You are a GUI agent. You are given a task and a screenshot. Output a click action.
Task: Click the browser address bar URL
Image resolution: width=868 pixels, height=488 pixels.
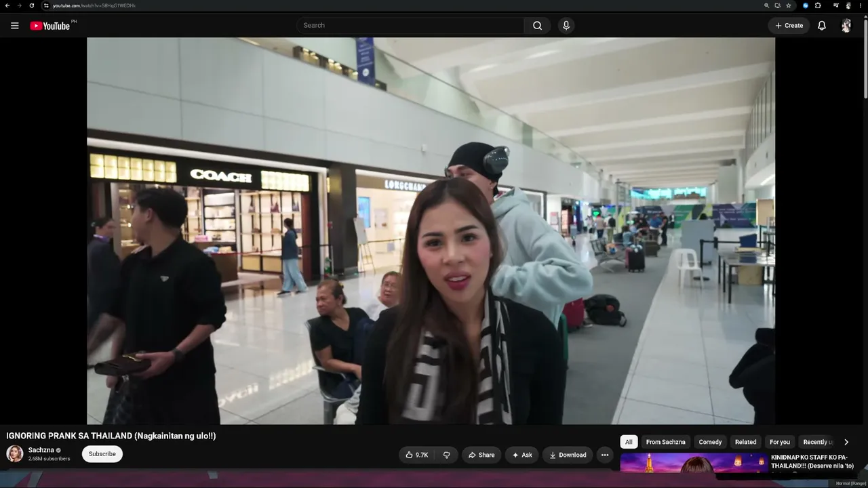click(94, 5)
